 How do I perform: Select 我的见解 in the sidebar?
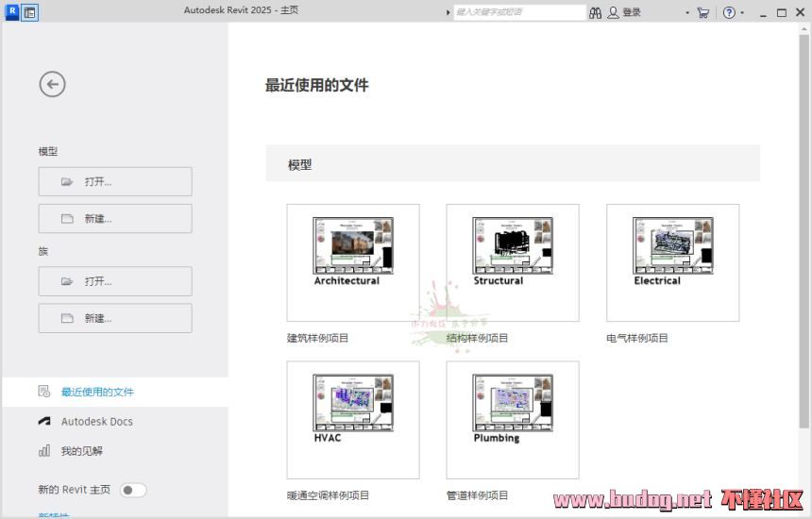click(82, 451)
